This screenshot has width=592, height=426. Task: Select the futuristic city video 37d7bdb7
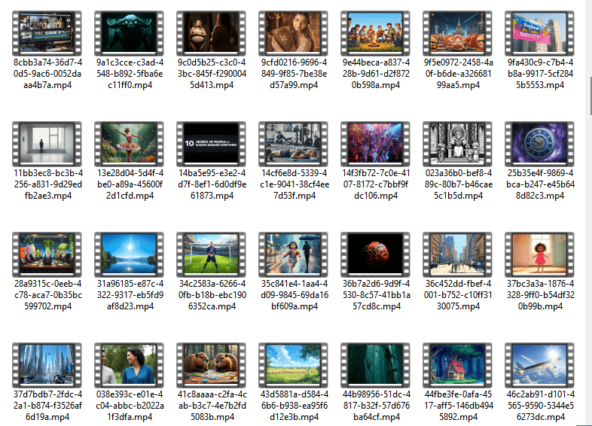coord(47,365)
